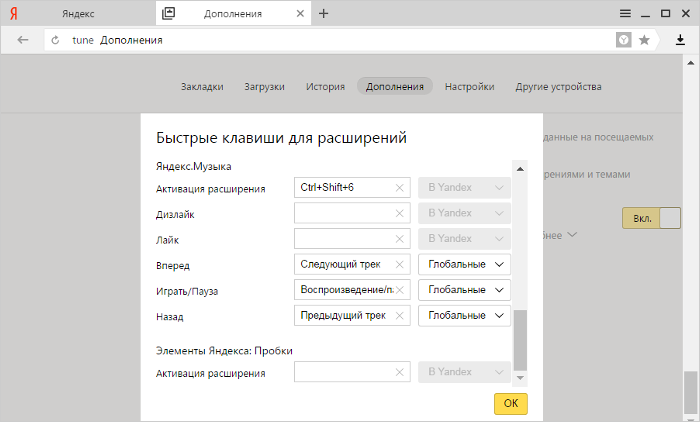Image resolution: width=700 pixels, height=422 pixels.
Task: Click the Предыдущий трек shortcut field
Action: pos(352,315)
